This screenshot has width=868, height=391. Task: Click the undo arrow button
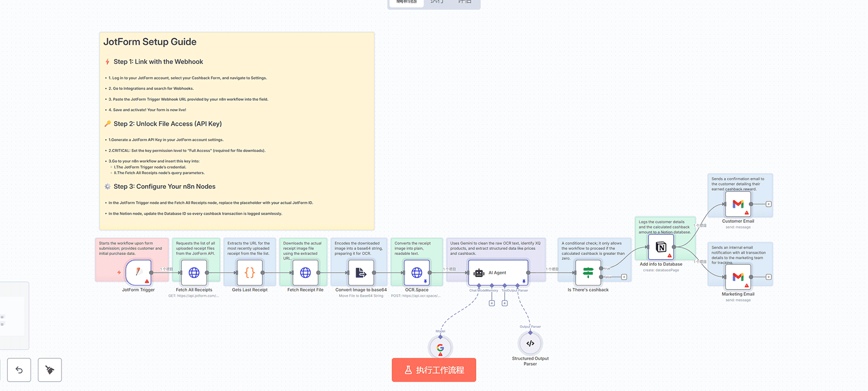(19, 370)
